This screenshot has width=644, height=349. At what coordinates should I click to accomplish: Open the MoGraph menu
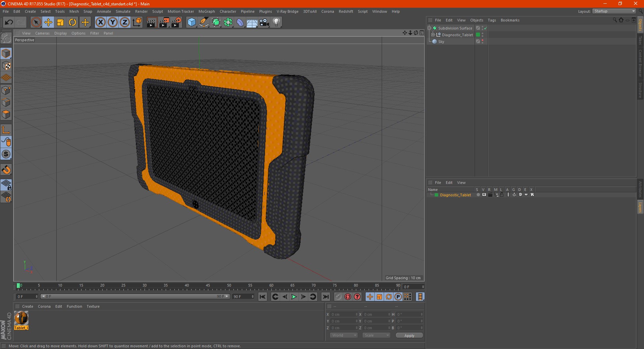coord(207,11)
